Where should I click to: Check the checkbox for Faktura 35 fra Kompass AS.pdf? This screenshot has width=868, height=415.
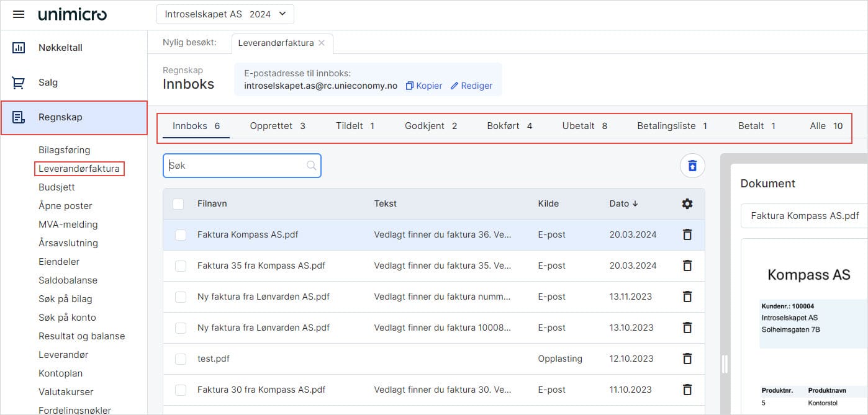click(x=180, y=266)
